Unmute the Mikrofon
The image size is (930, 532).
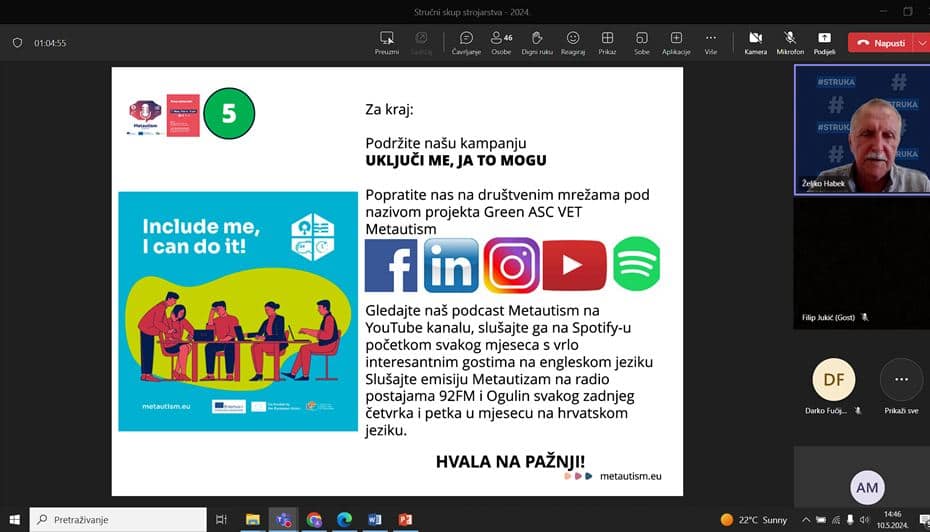790,43
